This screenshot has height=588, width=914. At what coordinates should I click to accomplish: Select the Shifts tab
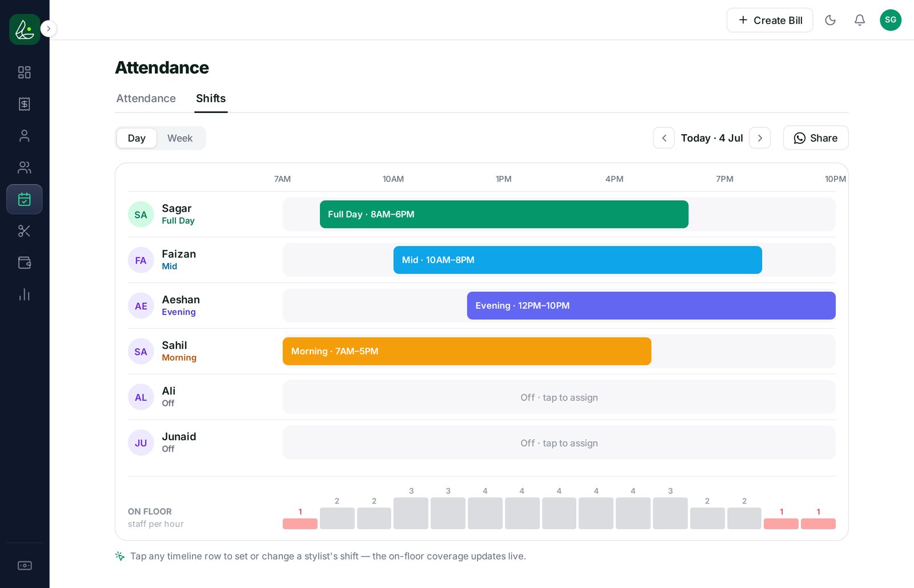(211, 98)
